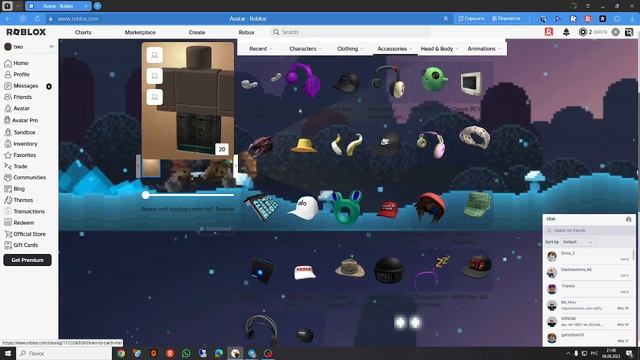Open Chrome from the Windows taskbar
The width and height of the screenshot is (640, 360).
[x=121, y=353]
